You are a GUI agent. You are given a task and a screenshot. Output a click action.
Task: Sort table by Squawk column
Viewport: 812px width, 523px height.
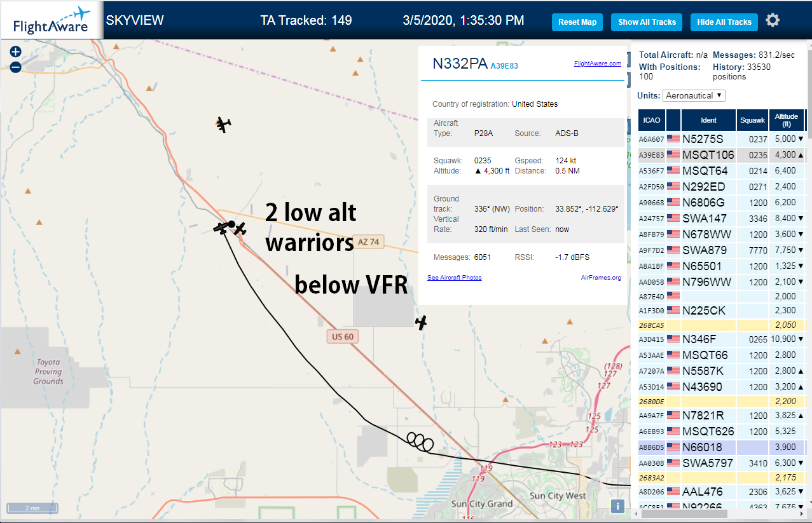pos(753,120)
